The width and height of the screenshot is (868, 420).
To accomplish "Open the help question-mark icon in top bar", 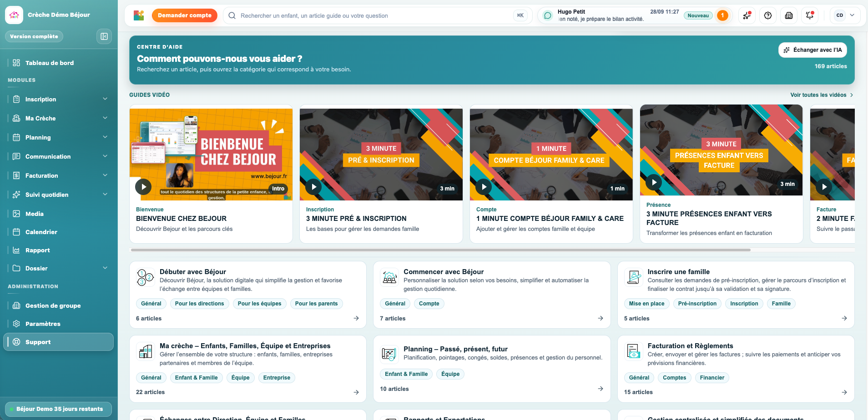I will click(768, 15).
